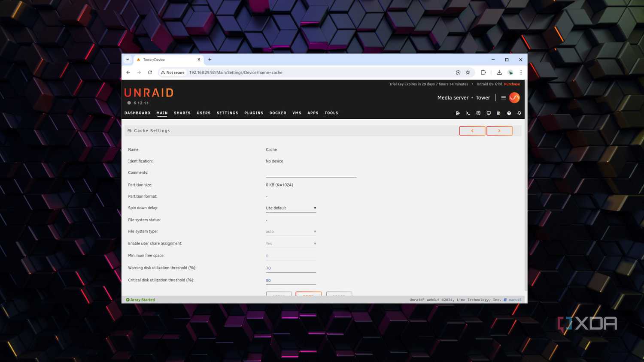Viewport: 644px width, 362px height.
Task: Click the Warning disk utilization threshold field
Action: (x=291, y=268)
